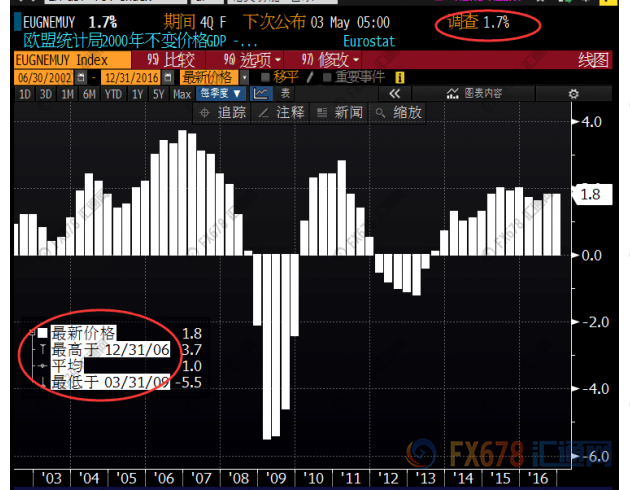Image resolution: width=630 pixels, height=490 pixels.
Task: Open chart settings gear icon
Action: (573, 94)
